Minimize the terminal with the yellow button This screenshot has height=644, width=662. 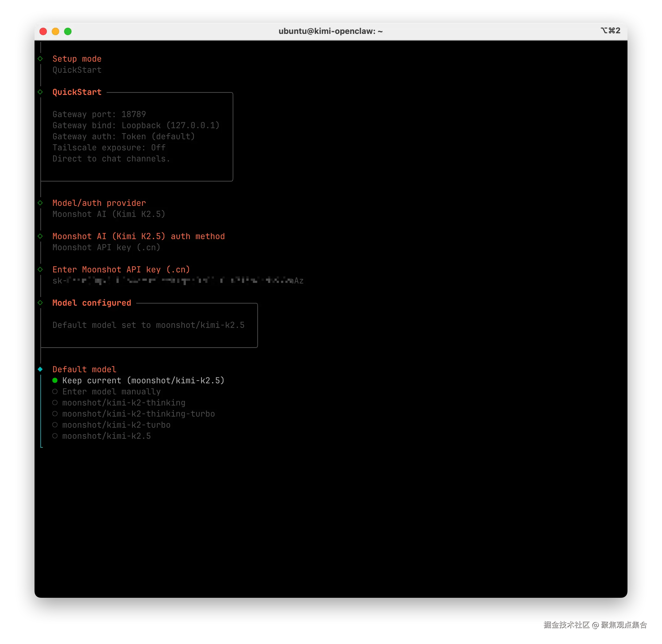coord(55,31)
